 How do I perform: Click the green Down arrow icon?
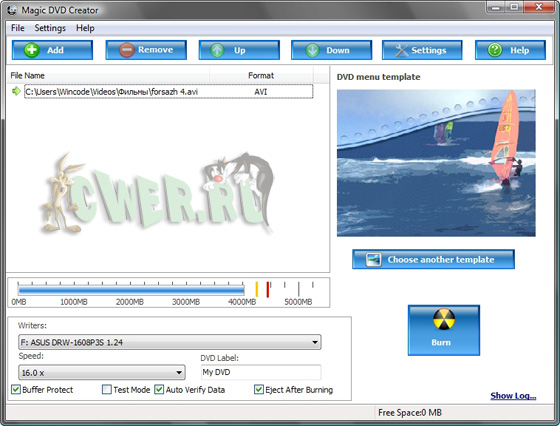[x=312, y=50]
